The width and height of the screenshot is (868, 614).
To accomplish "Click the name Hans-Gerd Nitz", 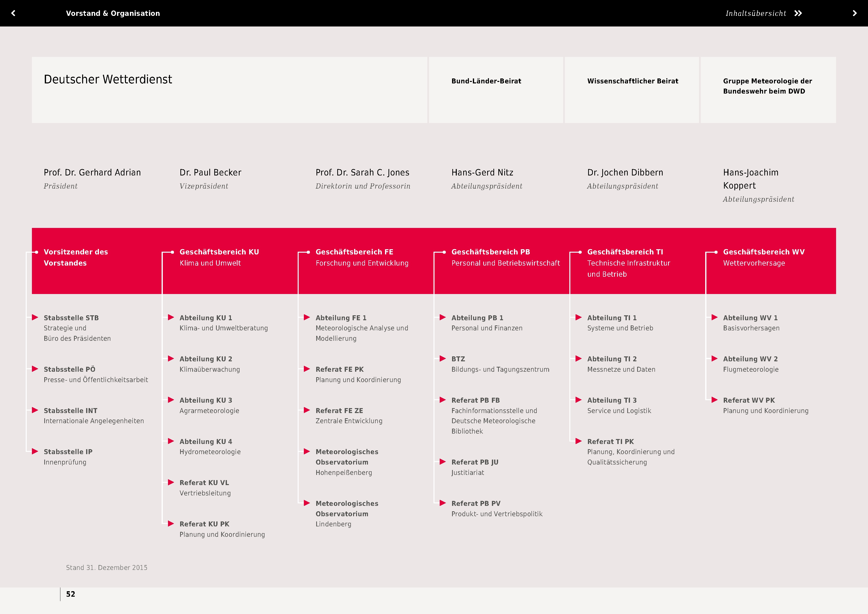I will 482,172.
